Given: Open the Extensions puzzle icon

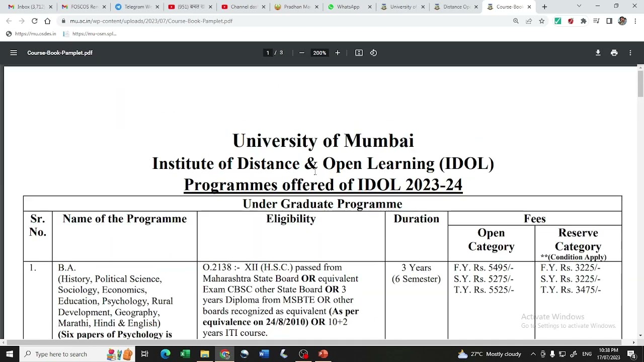Looking at the screenshot, I should click(x=583, y=21).
